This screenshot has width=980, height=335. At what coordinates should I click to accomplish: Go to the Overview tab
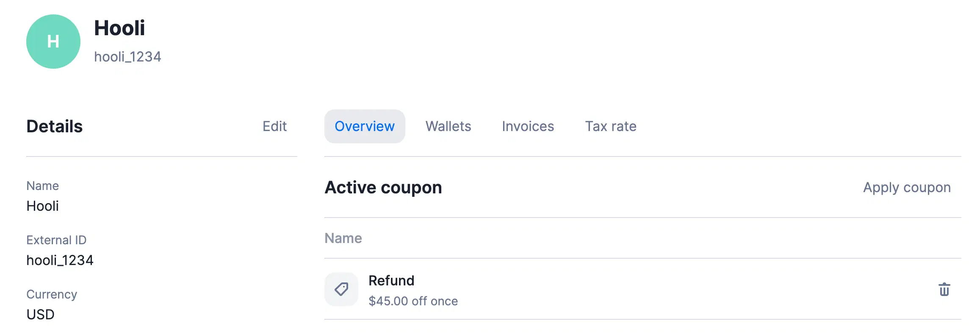click(365, 126)
